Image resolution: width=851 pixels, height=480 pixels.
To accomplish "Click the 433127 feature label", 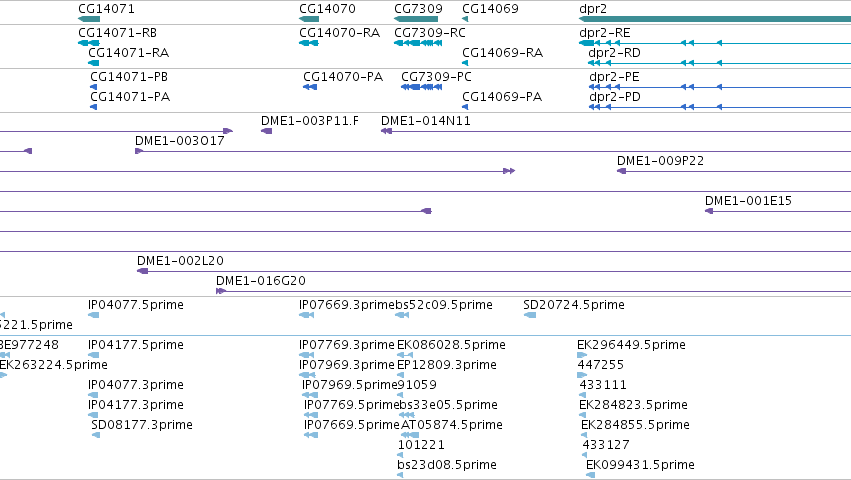I will point(606,445).
